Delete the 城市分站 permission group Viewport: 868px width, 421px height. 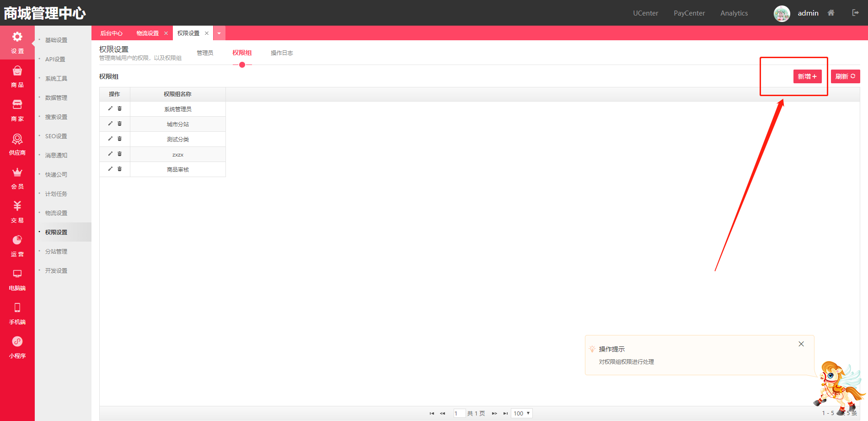click(x=120, y=124)
